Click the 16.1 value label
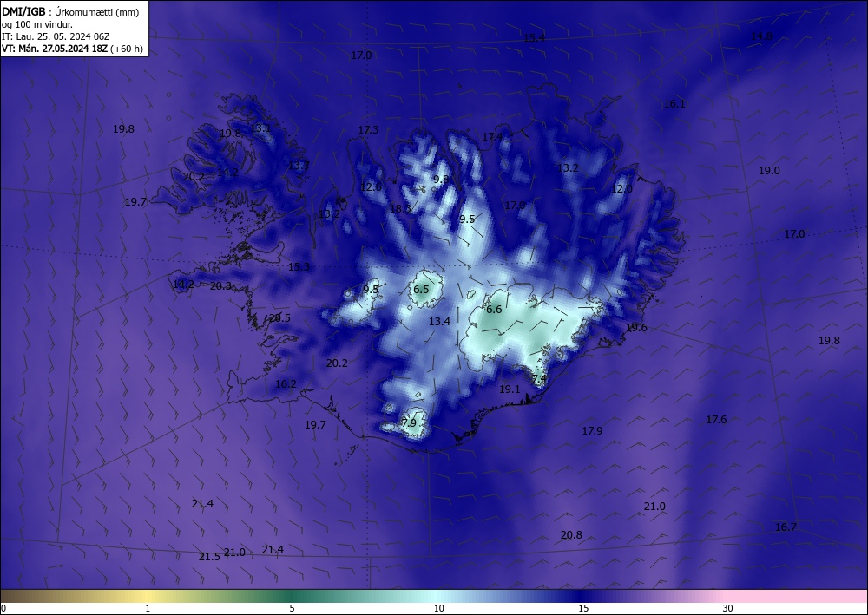The height and width of the screenshot is (615, 868). click(x=674, y=103)
